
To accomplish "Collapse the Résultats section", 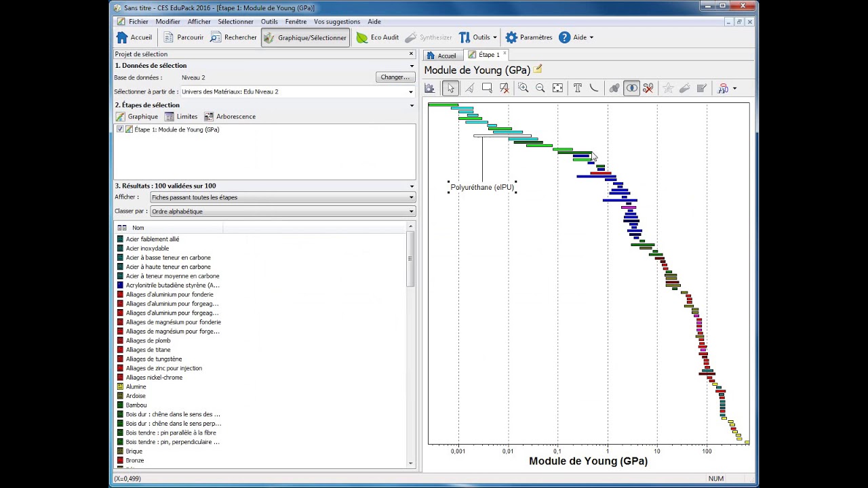I will pos(411,186).
